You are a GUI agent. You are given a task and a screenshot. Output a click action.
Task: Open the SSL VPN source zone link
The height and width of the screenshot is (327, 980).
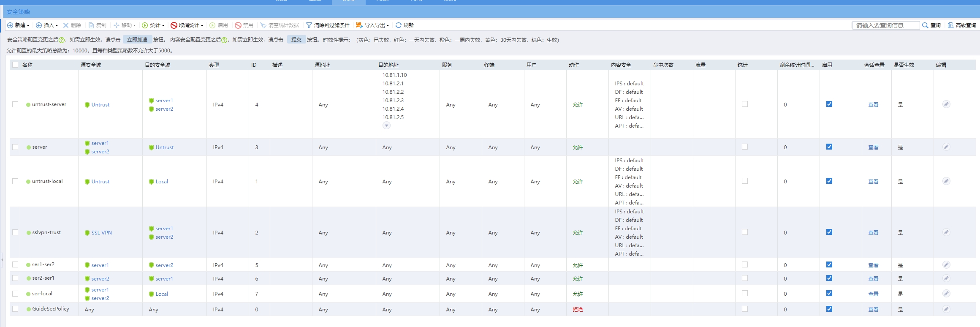coord(102,233)
